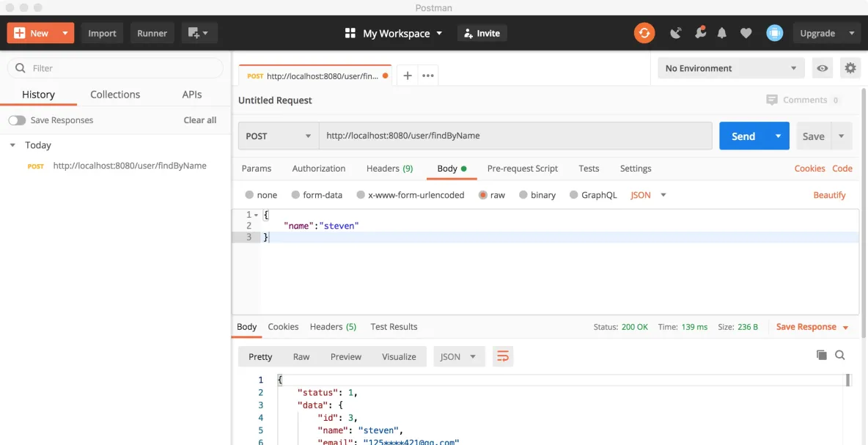Image resolution: width=868 pixels, height=445 pixels.
Task: Select the binary body type
Action: (523, 195)
